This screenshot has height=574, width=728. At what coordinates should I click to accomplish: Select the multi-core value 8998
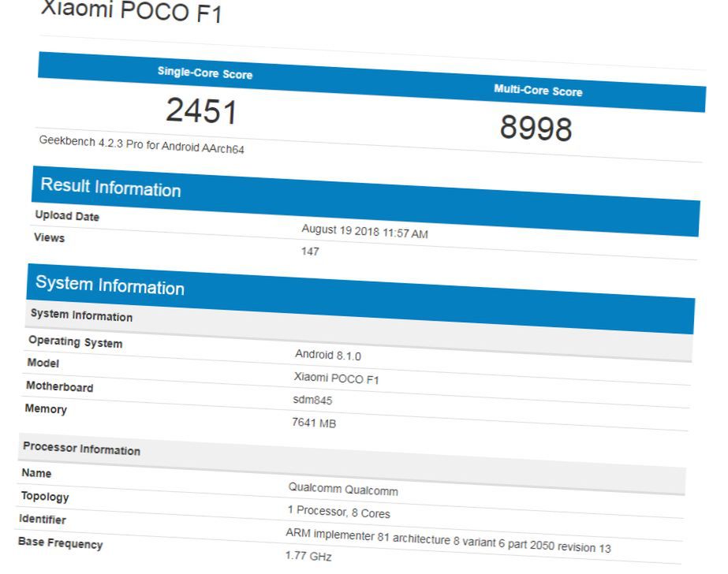click(536, 128)
